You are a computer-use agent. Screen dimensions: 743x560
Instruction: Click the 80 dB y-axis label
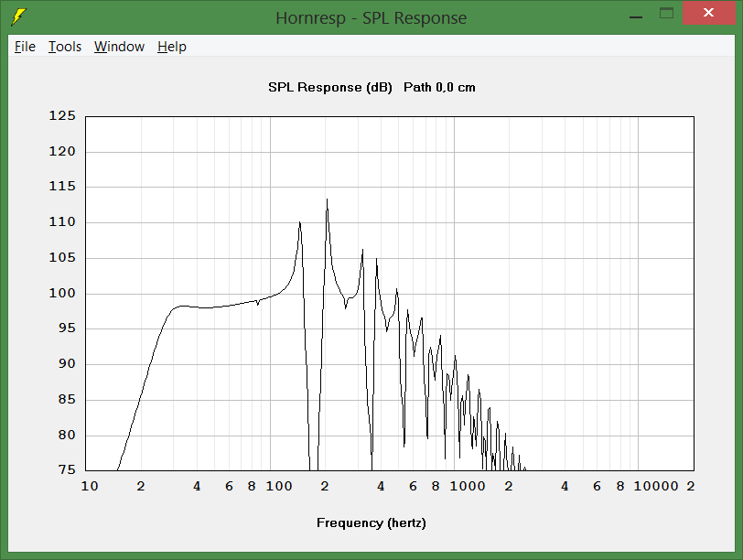click(67, 435)
